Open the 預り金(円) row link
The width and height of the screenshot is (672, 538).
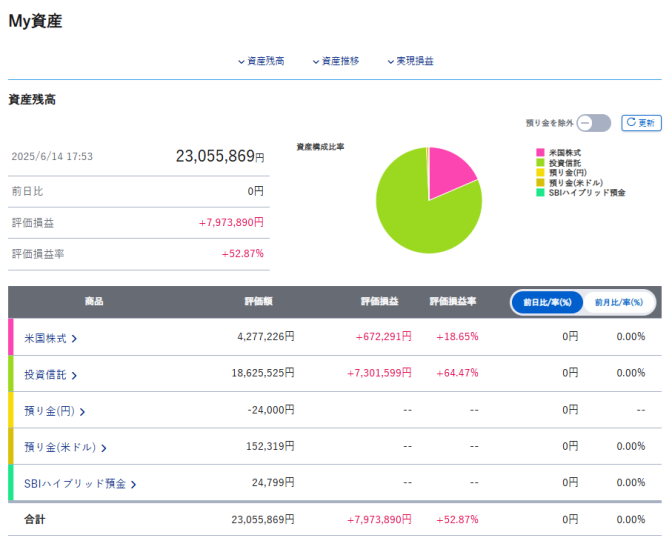pos(54,412)
